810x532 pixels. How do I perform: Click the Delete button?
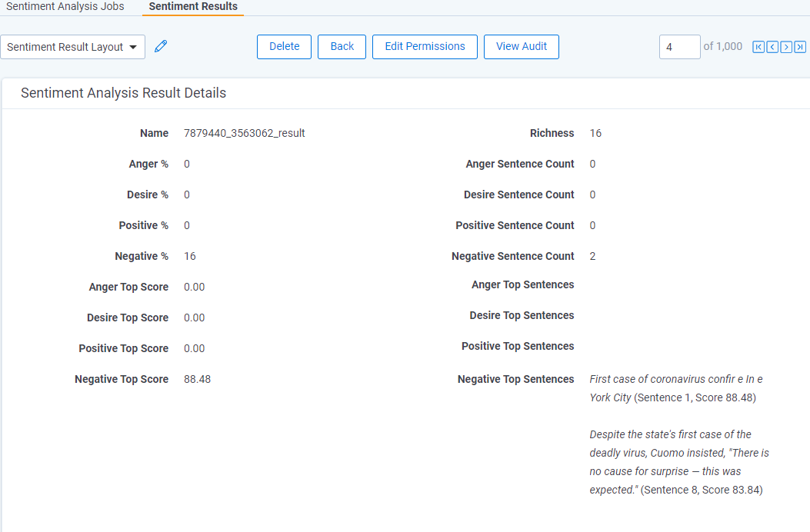tap(284, 47)
